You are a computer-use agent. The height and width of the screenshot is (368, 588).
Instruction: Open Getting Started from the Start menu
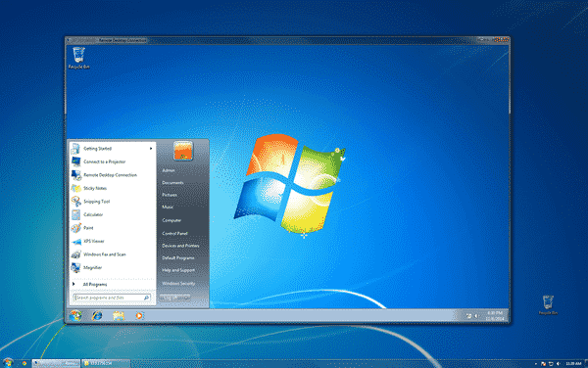coord(112,149)
